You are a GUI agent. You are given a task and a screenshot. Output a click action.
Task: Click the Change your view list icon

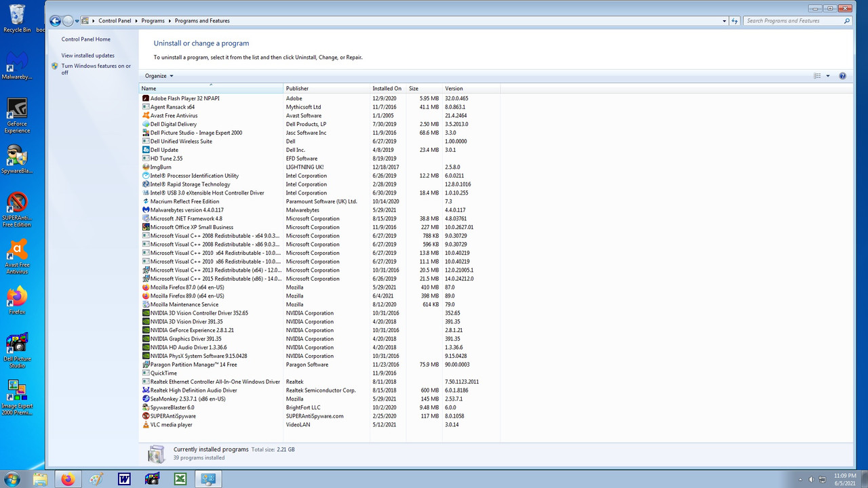click(x=817, y=75)
